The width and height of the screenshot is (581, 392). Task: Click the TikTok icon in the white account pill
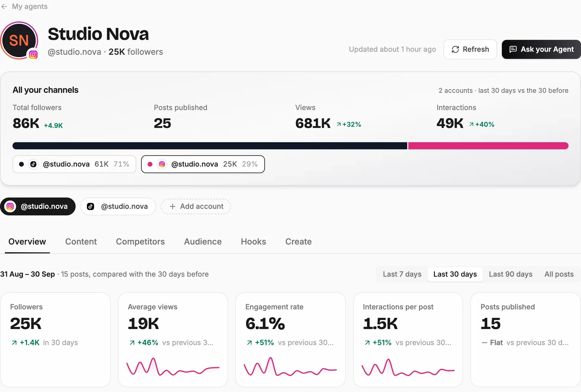(91, 206)
